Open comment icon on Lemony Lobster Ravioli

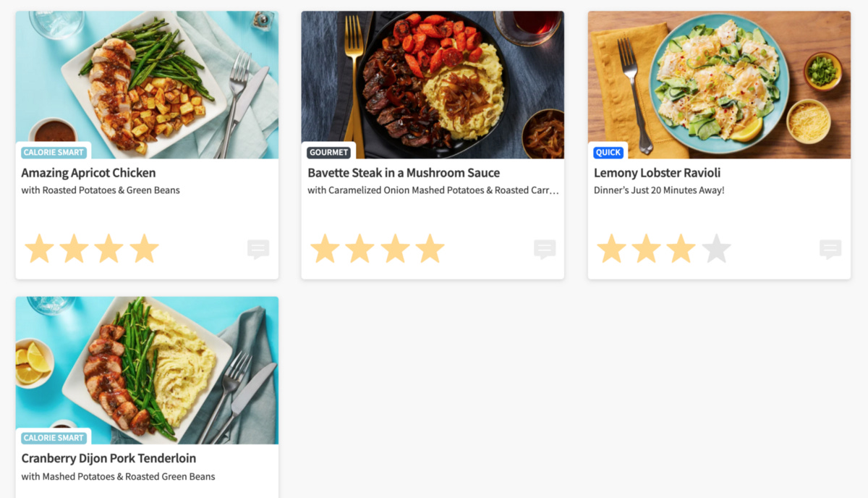[830, 250]
